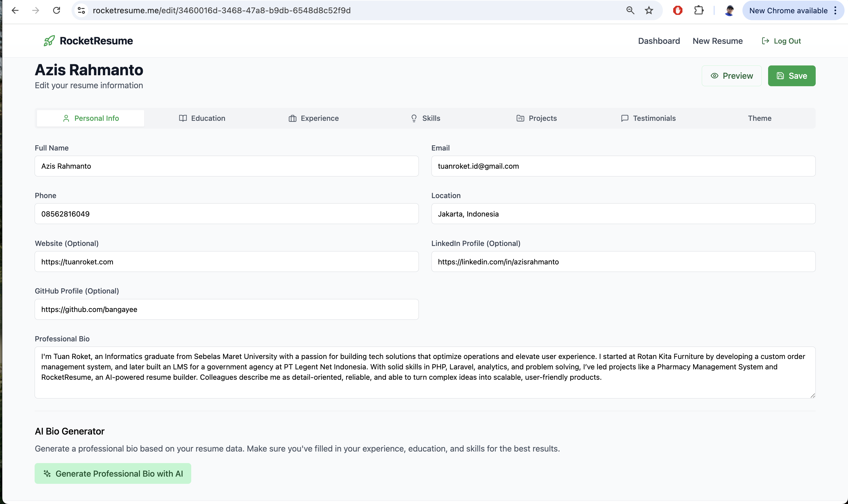
Task: Open Chrome three-dot menu
Action: pyautogui.click(x=835, y=11)
